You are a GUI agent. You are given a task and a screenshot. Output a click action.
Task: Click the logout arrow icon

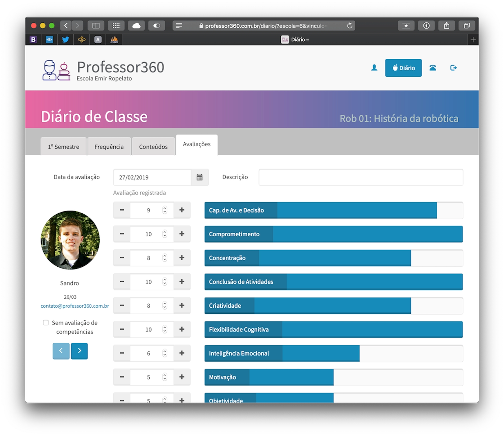454,68
